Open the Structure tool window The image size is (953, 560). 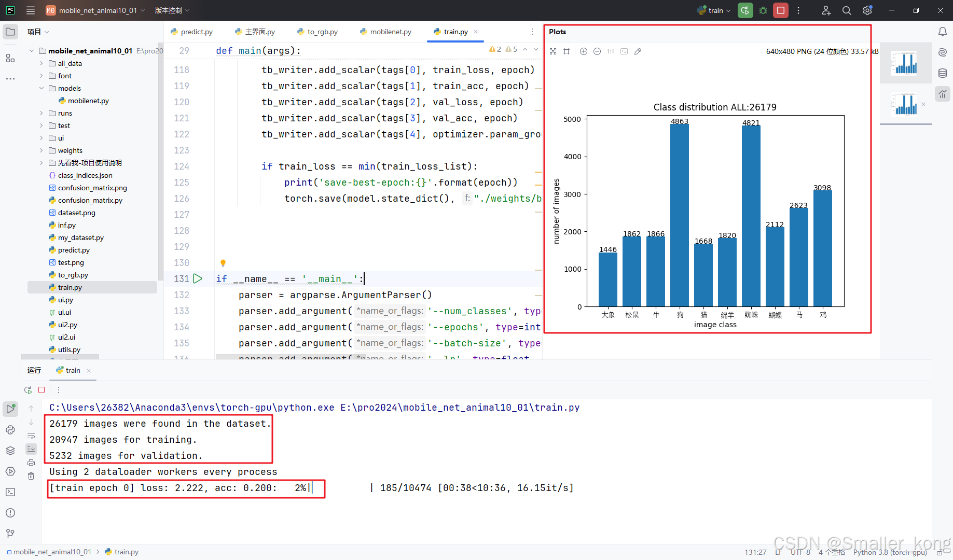click(x=10, y=58)
